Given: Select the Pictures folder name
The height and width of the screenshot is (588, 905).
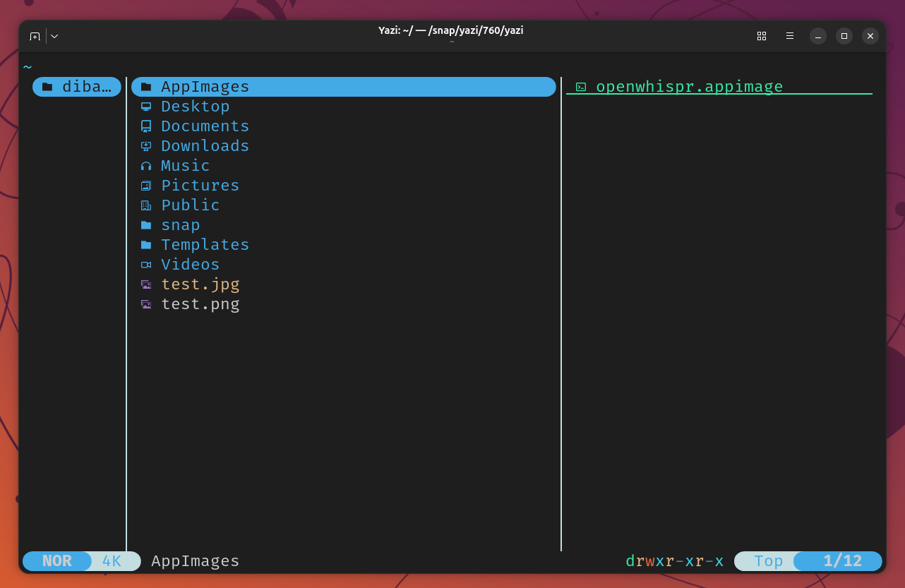Looking at the screenshot, I should click(200, 186).
